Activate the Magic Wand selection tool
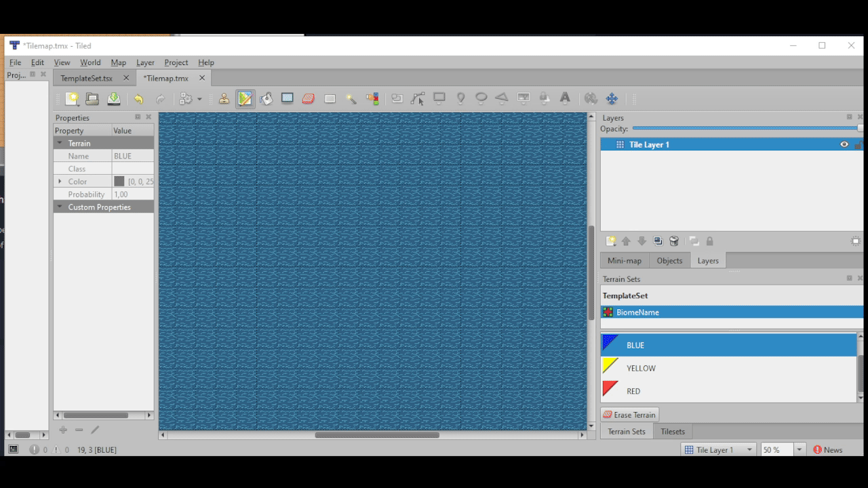The width and height of the screenshot is (868, 488). point(351,98)
